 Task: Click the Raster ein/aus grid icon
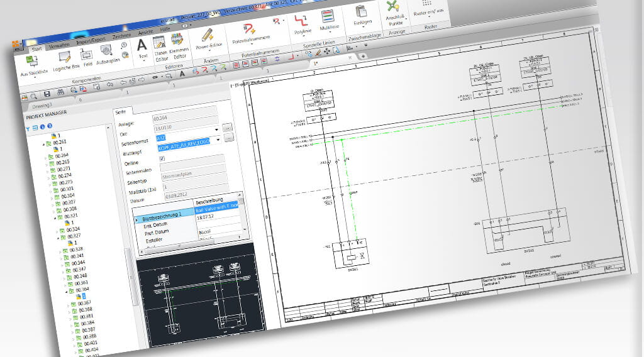(427, 3)
